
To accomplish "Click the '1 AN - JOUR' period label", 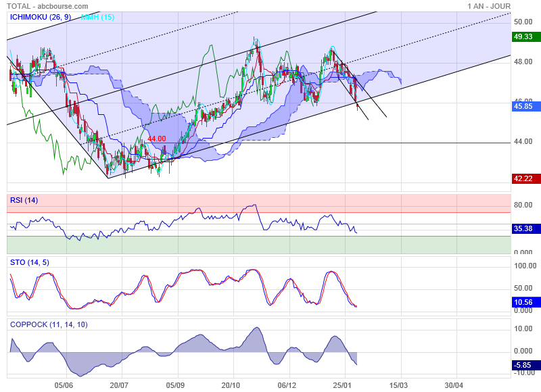I will pos(489,6).
